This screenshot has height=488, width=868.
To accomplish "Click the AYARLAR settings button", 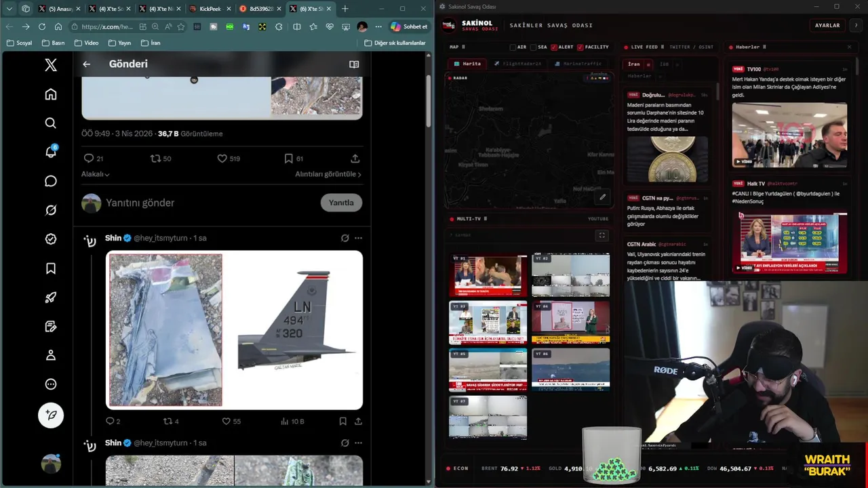I will point(827,25).
